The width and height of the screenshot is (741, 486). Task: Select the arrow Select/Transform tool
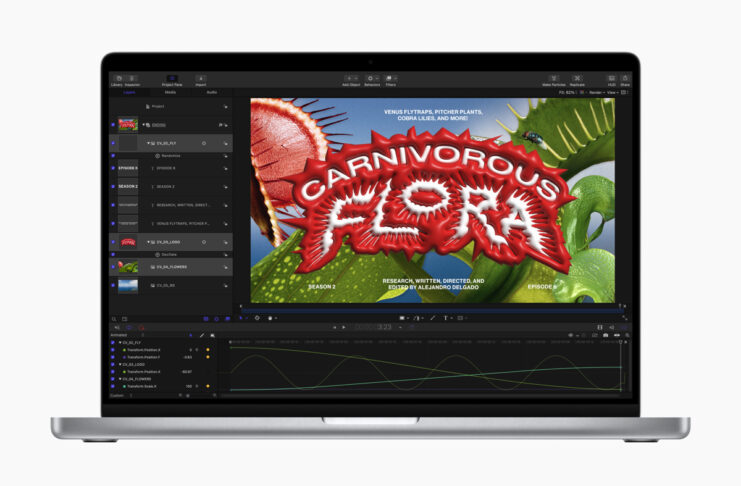242,318
